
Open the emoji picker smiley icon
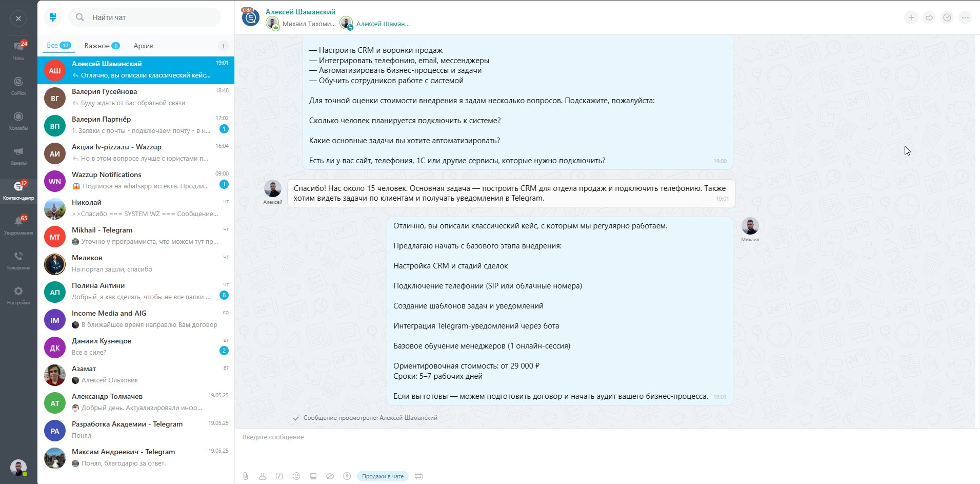point(296,476)
